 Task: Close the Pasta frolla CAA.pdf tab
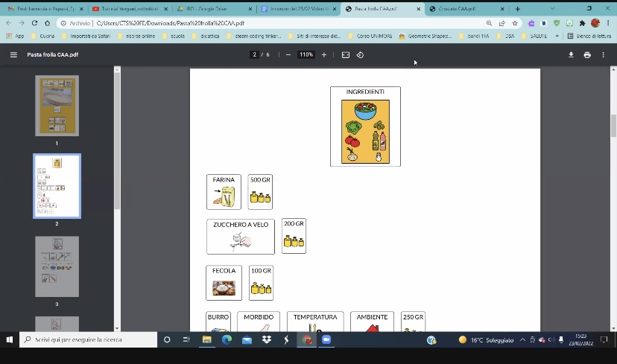tap(418, 9)
